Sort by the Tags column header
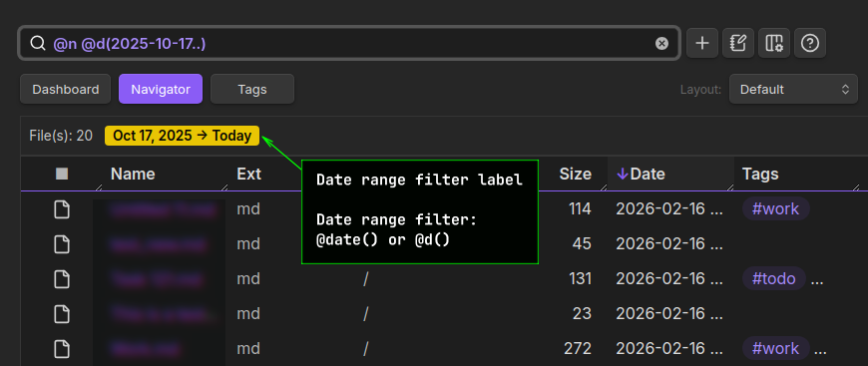Viewport: 868px width, 366px height. click(x=760, y=174)
